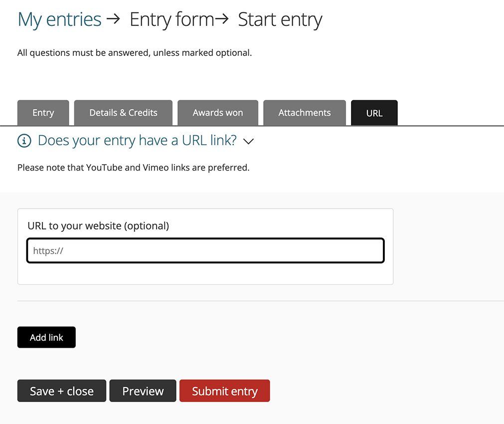Navigate back to My entries
Image resolution: width=504 pixels, height=424 pixels.
click(60, 20)
